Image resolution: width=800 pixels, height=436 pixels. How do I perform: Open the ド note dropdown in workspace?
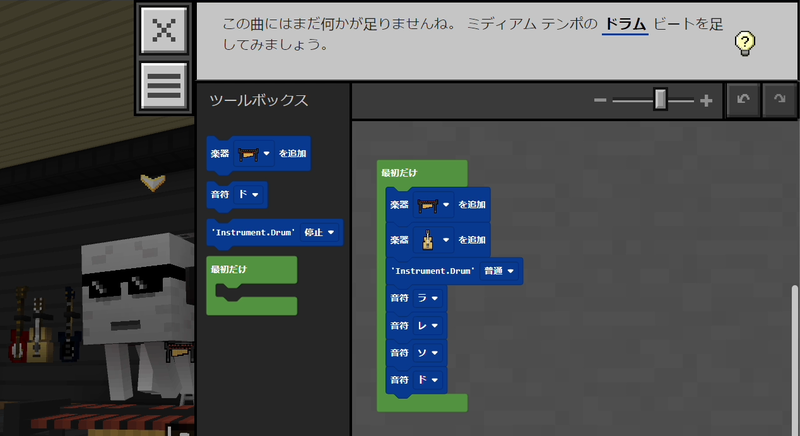428,380
